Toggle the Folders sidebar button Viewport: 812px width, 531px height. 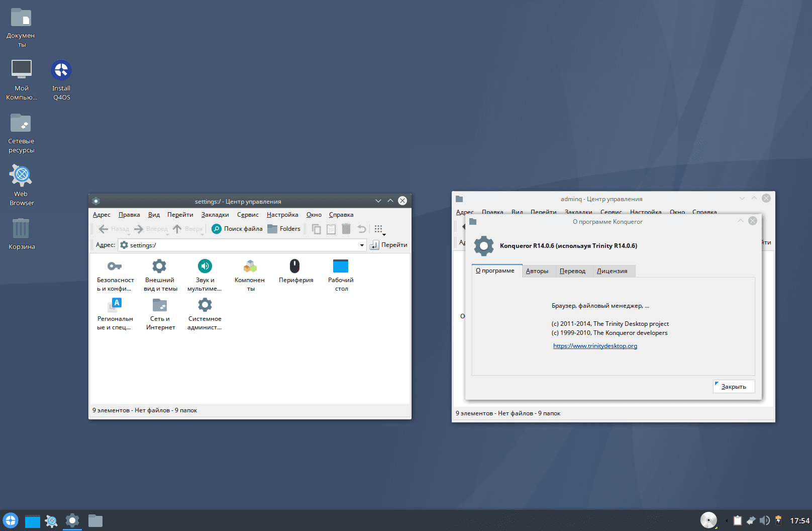point(284,229)
